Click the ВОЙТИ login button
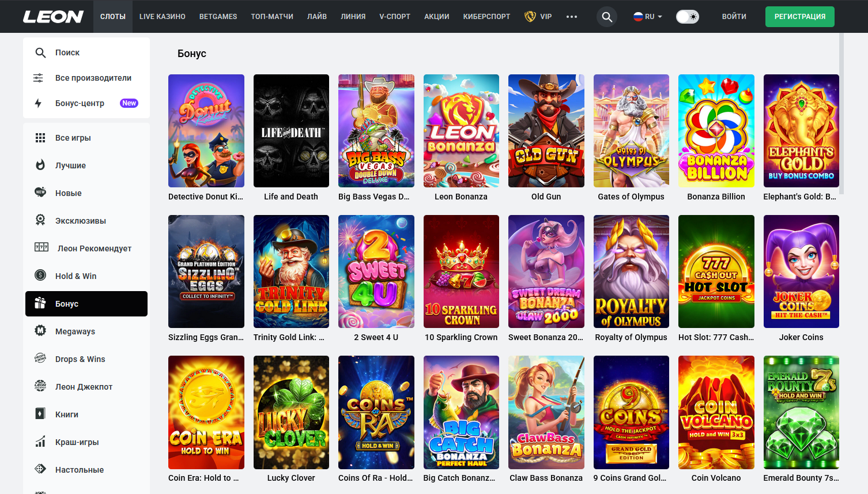Screen dimensions: 868x494 pos(734,17)
